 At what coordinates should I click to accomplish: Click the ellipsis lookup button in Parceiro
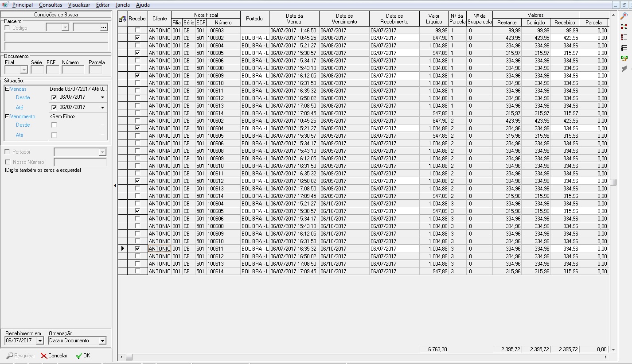[x=104, y=27]
